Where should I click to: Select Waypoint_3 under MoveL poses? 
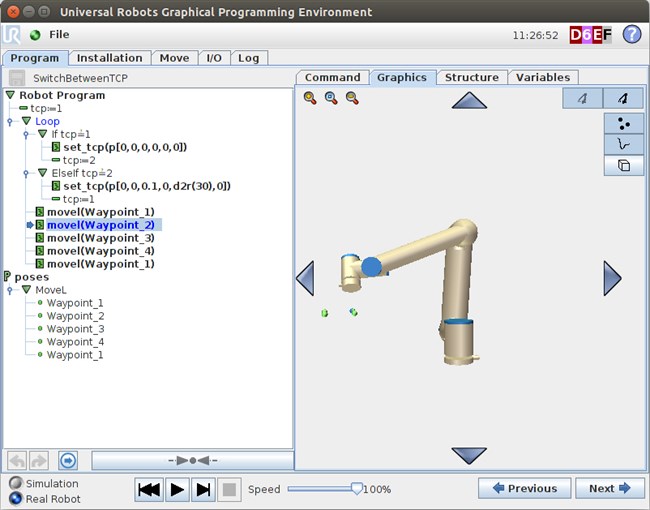click(75, 329)
